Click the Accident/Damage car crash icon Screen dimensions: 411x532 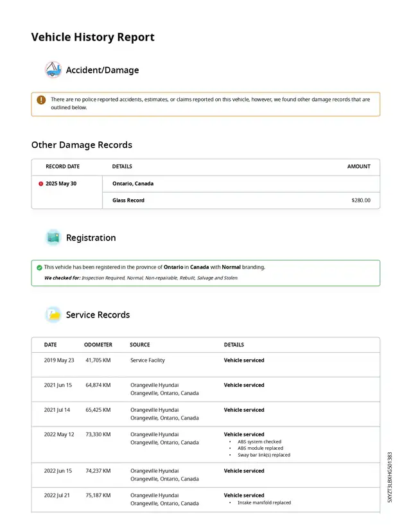[53, 70]
